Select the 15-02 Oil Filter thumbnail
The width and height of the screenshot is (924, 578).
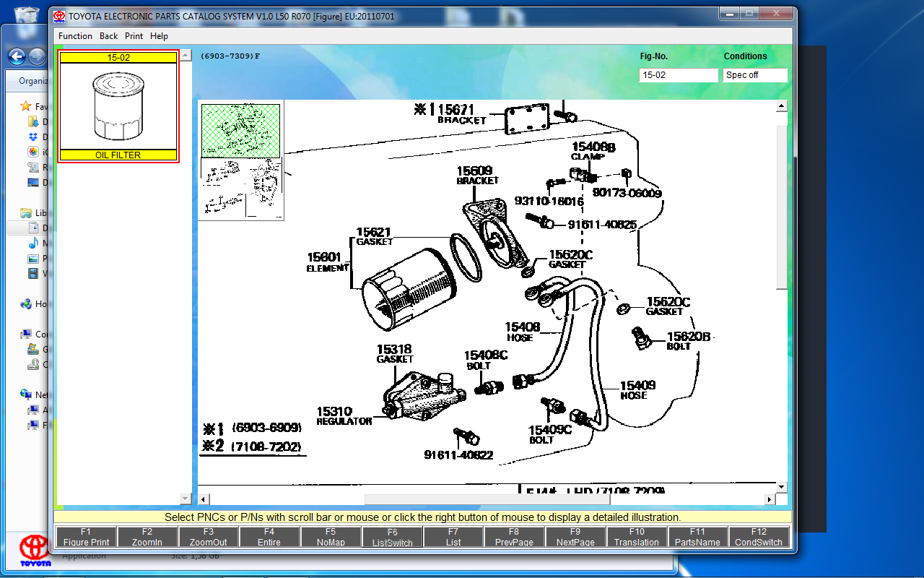coord(118,106)
